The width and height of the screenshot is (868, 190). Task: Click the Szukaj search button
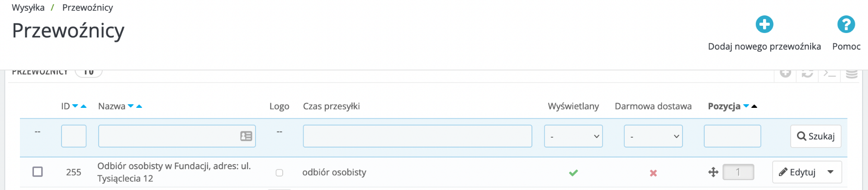[816, 136]
